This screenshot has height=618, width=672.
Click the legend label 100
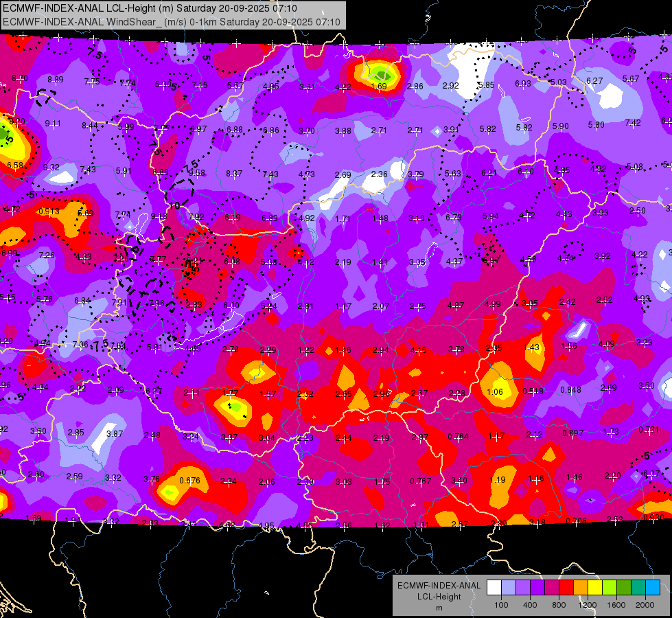pos(501,605)
